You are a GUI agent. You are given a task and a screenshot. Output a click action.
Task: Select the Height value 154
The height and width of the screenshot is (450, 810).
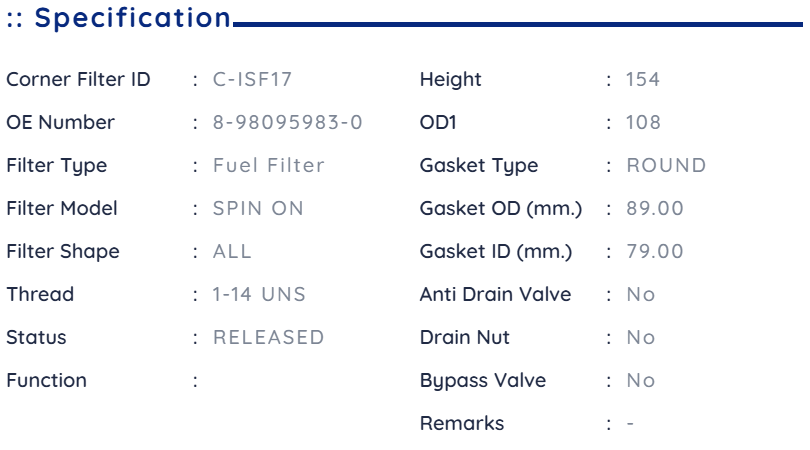click(x=643, y=80)
